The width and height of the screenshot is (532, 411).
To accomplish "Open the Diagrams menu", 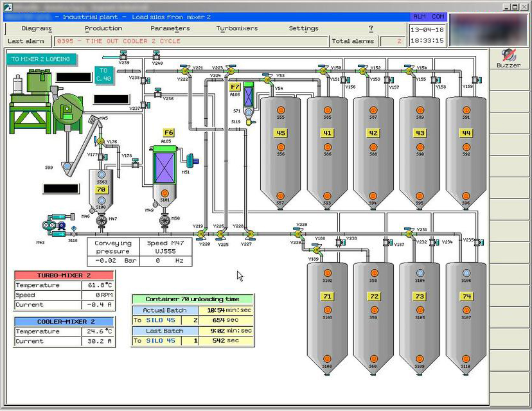I will pyautogui.click(x=37, y=28).
